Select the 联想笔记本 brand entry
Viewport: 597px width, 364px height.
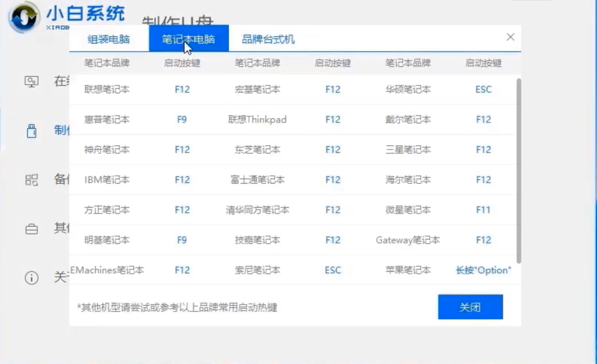coord(107,89)
